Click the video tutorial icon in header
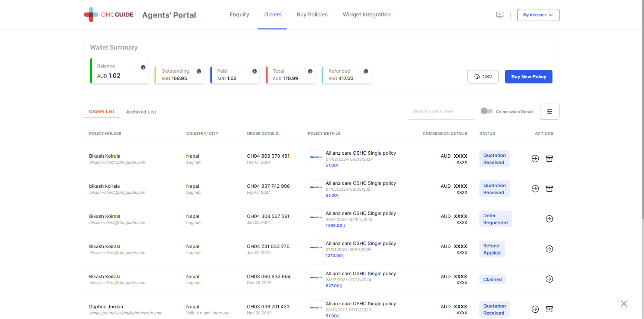Screen dimensions: 644x319 click(500, 15)
